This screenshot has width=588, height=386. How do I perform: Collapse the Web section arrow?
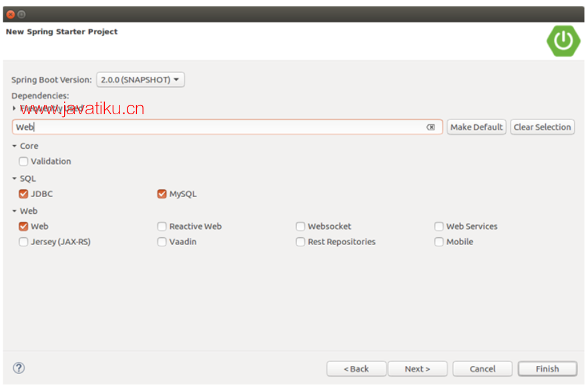pyautogui.click(x=14, y=211)
